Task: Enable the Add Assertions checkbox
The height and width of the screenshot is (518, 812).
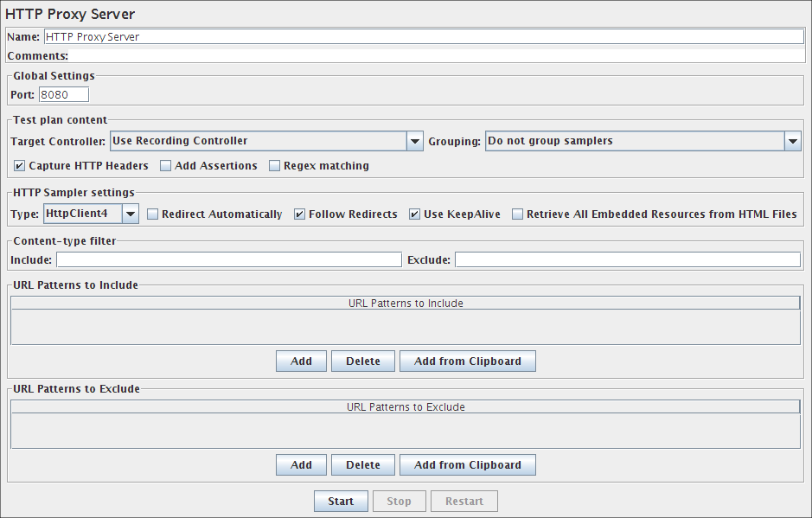Action: tap(166, 166)
